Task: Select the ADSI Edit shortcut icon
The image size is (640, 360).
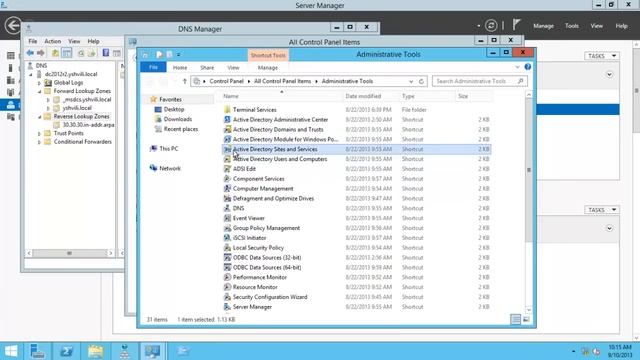Action: (227, 169)
